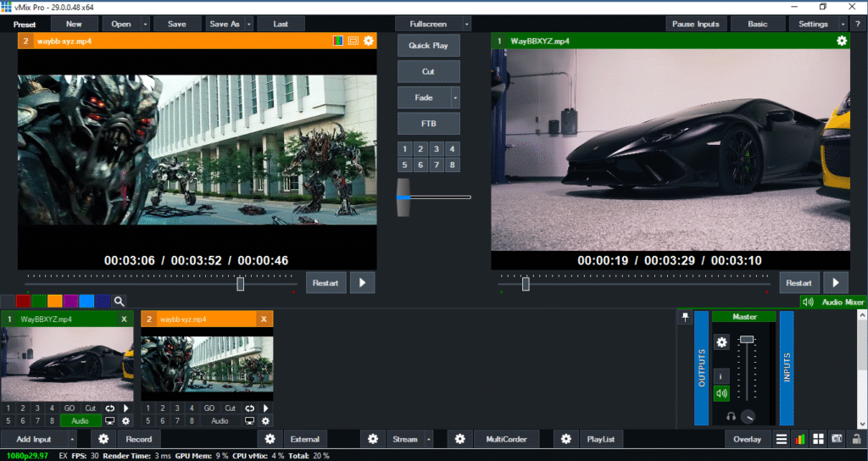
Task: Open settings gear next to External
Action: coord(270,439)
